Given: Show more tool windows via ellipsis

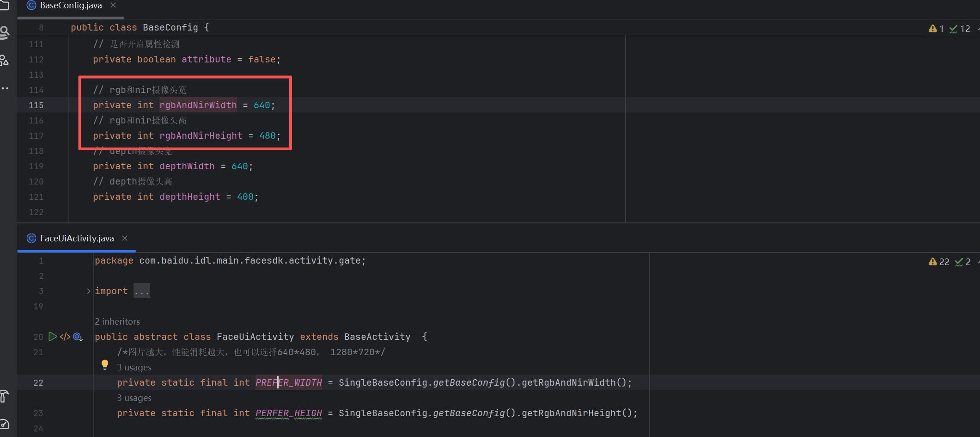Looking at the screenshot, I should [x=5, y=88].
